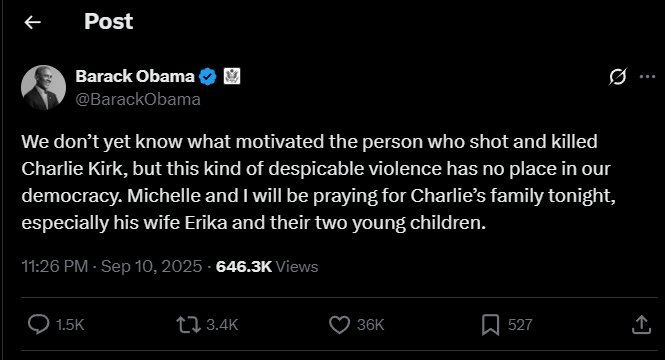Click the 36K likes count
The width and height of the screenshot is (665, 360).
370,325
